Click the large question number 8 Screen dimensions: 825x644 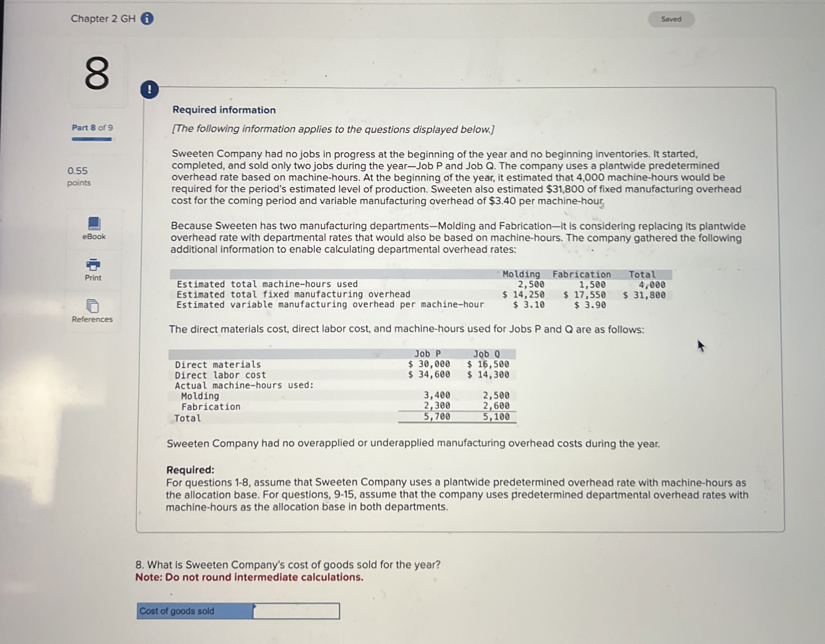tap(97, 74)
